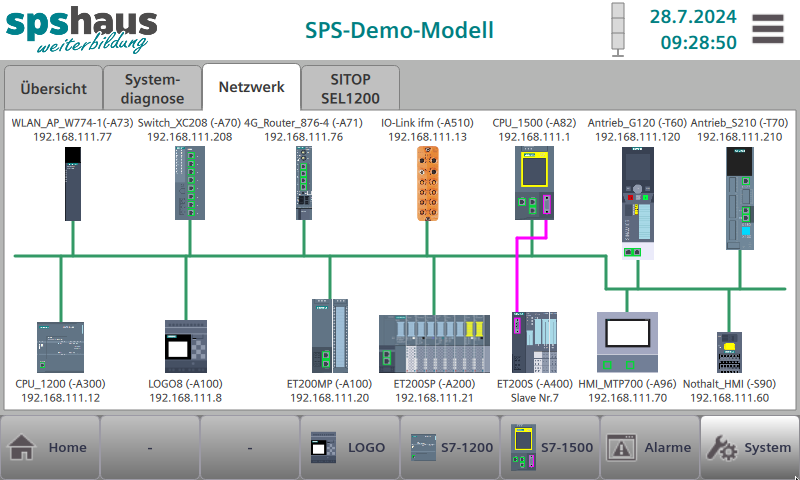Click IP address 192.168.111.21
800x480 pixels.
[x=434, y=398]
